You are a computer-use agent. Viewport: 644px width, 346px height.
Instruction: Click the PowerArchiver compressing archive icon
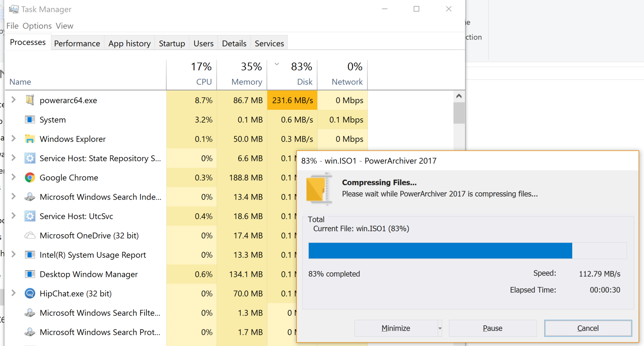pyautogui.click(x=319, y=189)
